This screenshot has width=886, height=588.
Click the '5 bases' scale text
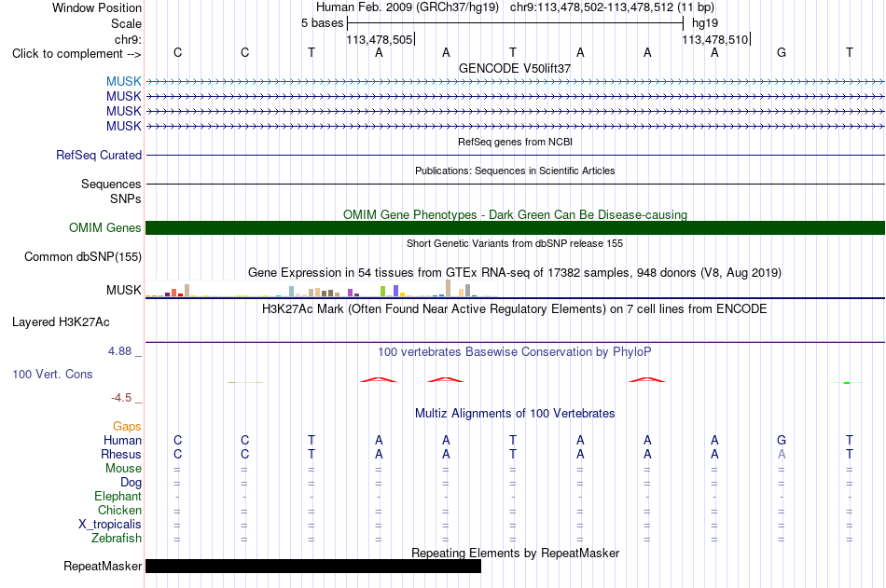[x=322, y=23]
